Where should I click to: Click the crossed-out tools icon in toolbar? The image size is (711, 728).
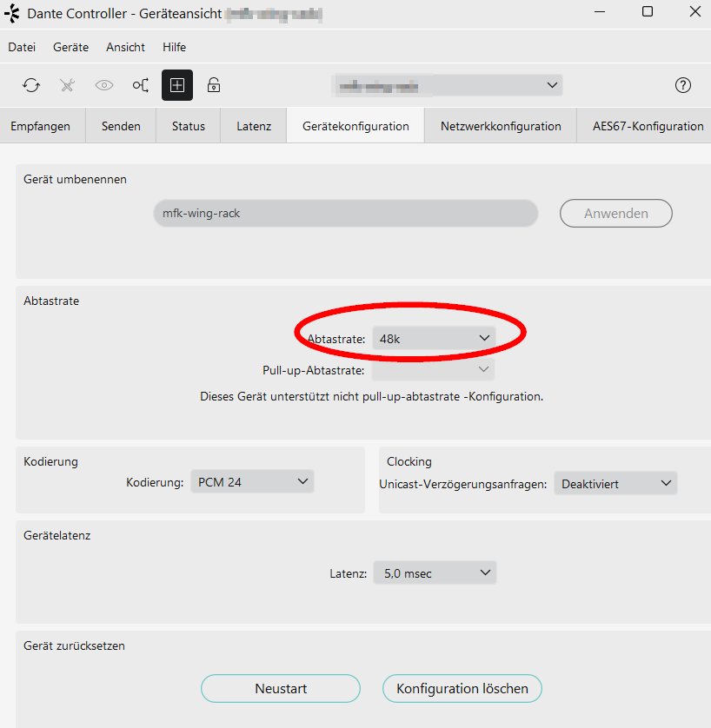[x=68, y=85]
